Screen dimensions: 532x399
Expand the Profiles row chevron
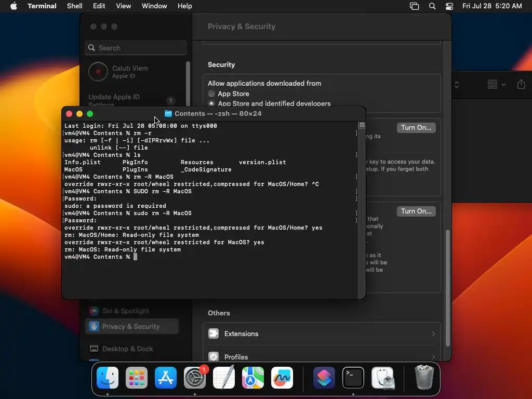433,357
